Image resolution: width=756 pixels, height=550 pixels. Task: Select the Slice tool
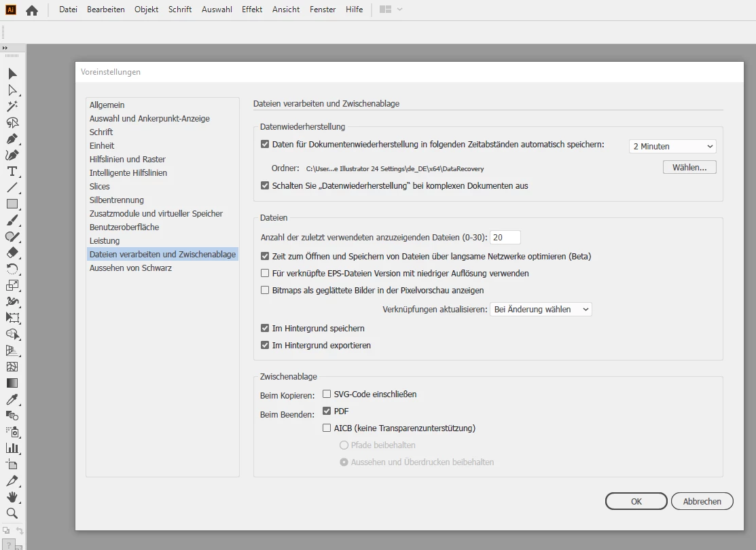point(12,481)
